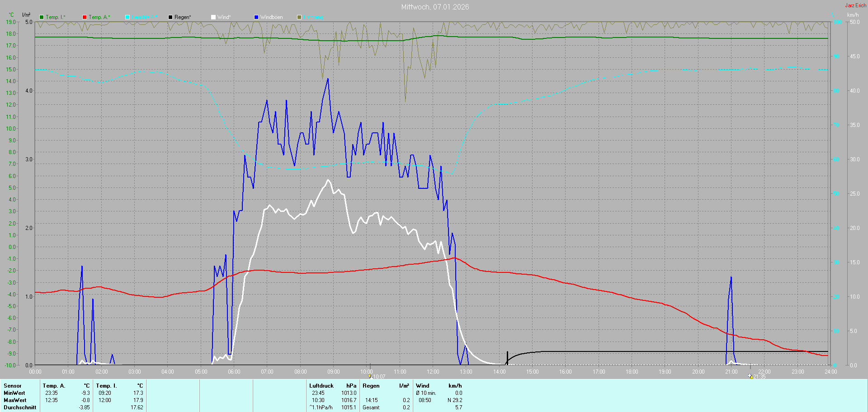The image size is (868, 412).
Task: Click the Temp. I. maximum value '17.9'
Action: [x=138, y=400]
